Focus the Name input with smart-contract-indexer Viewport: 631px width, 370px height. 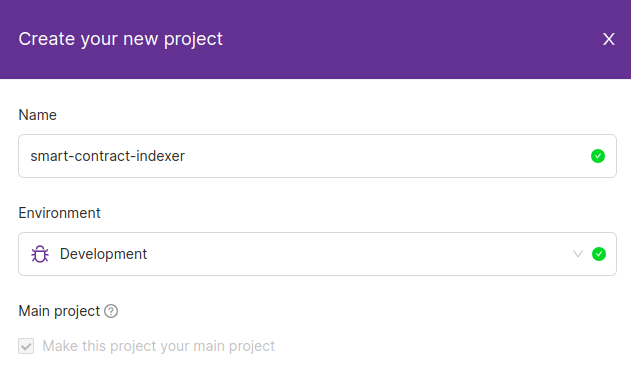coord(317,156)
